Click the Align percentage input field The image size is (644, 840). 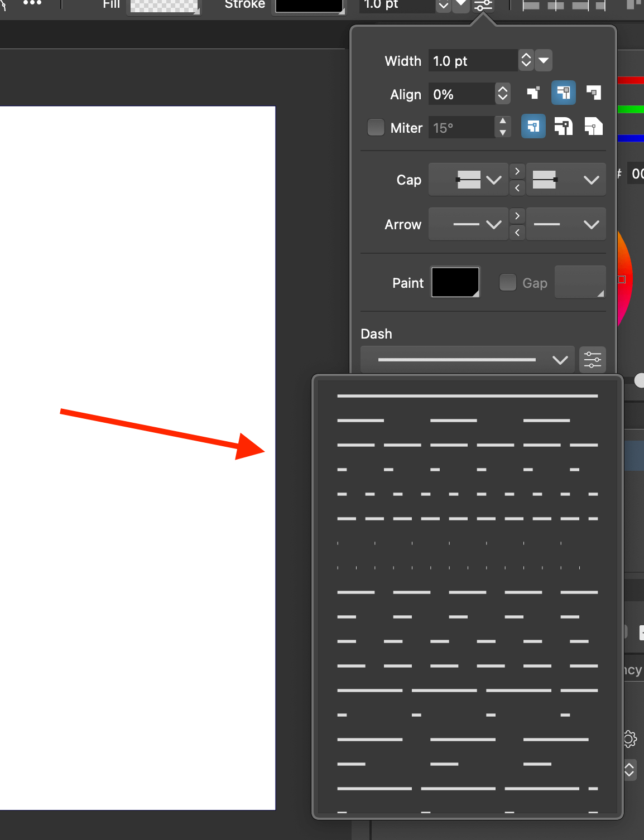click(462, 94)
